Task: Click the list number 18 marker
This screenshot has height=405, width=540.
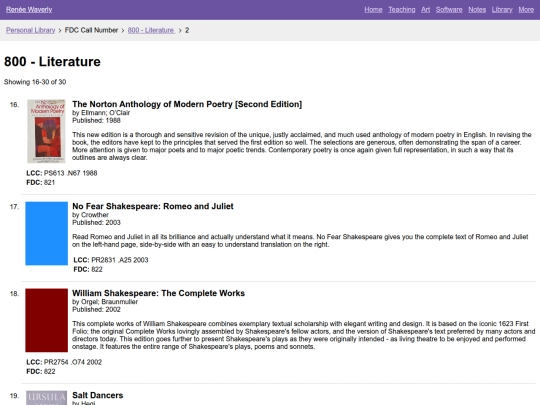Action: pyautogui.click(x=14, y=294)
